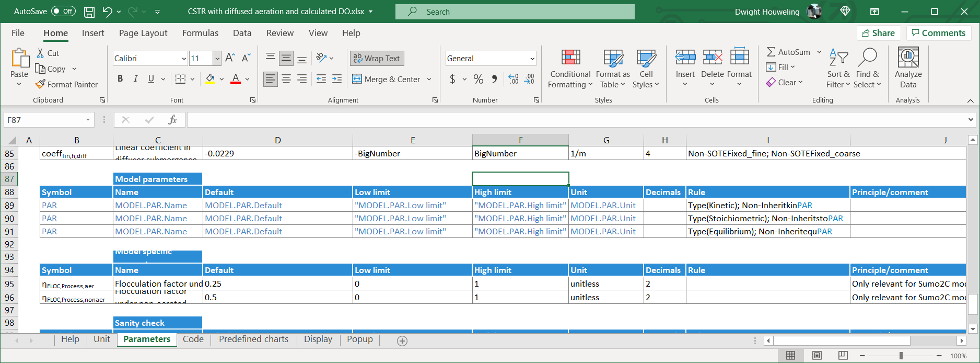Apply percent style number format
Image resolution: width=980 pixels, height=363 pixels.
coord(478,79)
